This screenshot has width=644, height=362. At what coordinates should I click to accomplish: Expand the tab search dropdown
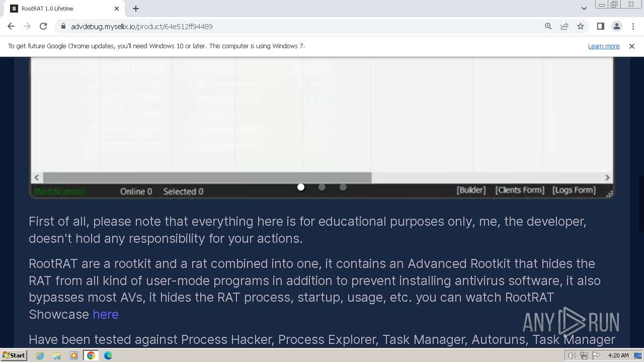pos(584,9)
